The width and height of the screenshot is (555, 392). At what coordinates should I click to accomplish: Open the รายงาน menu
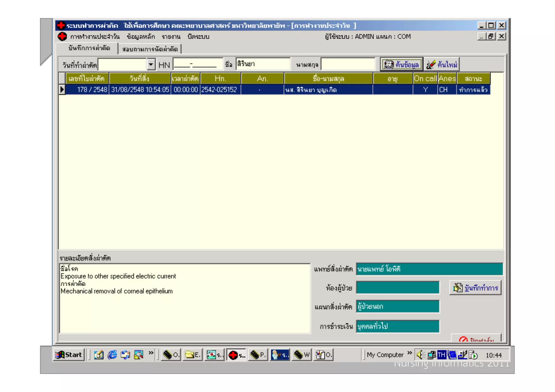[x=171, y=37]
